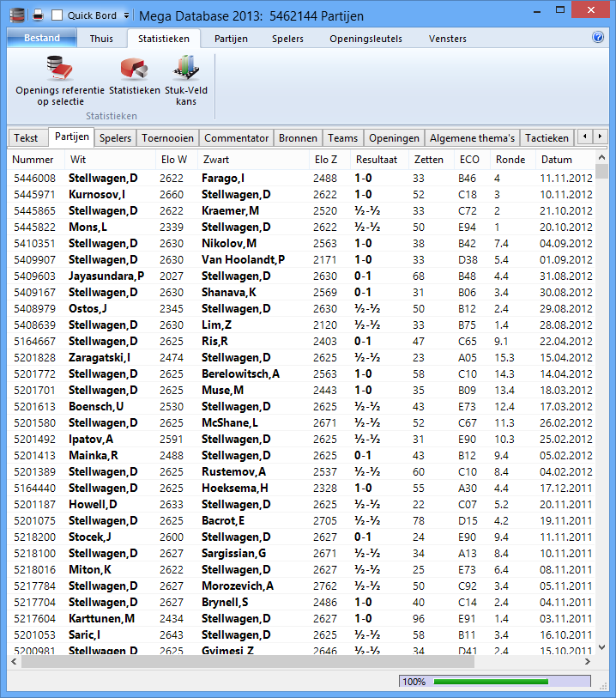This screenshot has width=616, height=698.
Task: Expand the quick access toolbar dropdown arrow
Action: pos(126,15)
